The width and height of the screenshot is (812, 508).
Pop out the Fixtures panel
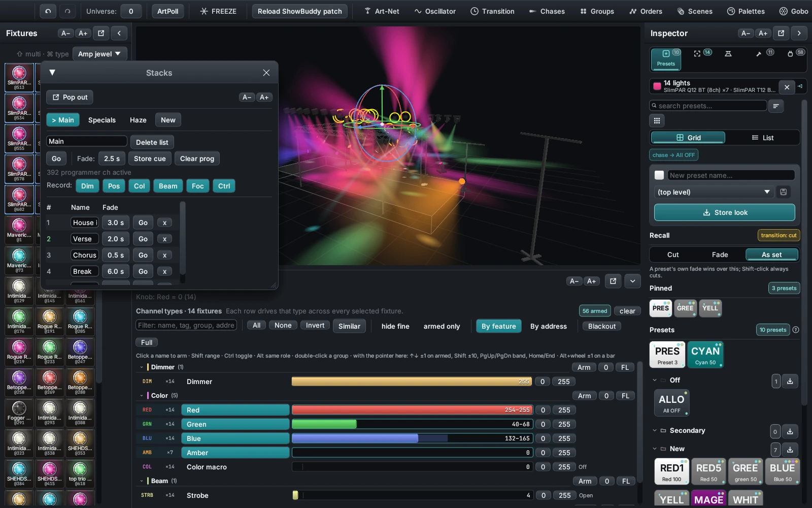tap(101, 33)
